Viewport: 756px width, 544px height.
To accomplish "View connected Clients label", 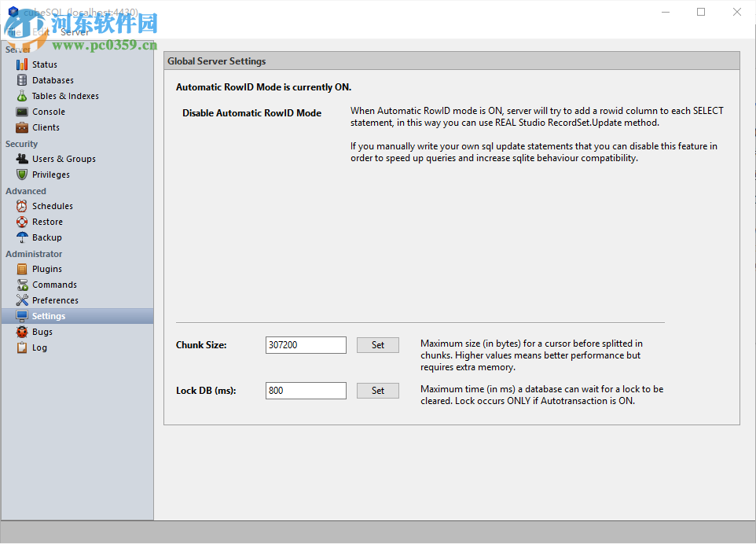I will point(46,127).
